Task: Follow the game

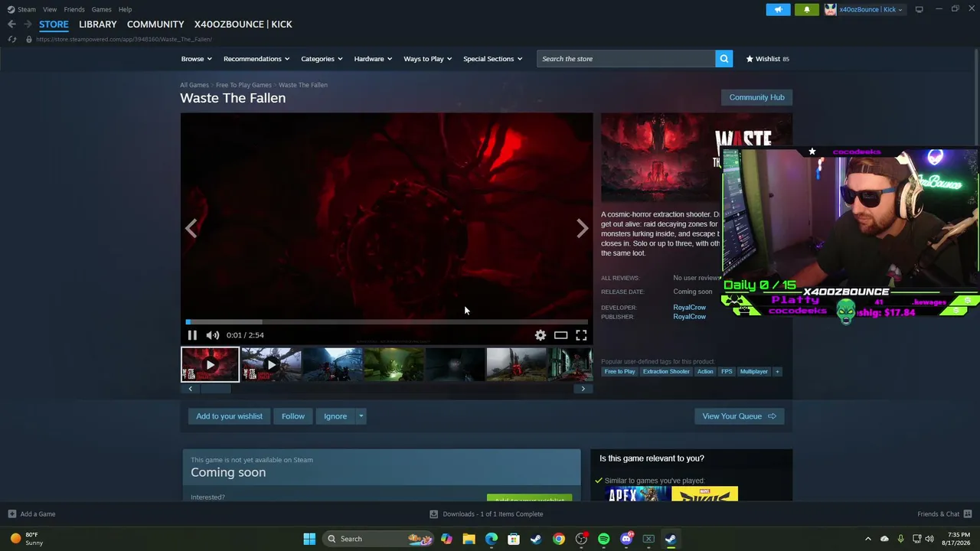Action: point(293,416)
